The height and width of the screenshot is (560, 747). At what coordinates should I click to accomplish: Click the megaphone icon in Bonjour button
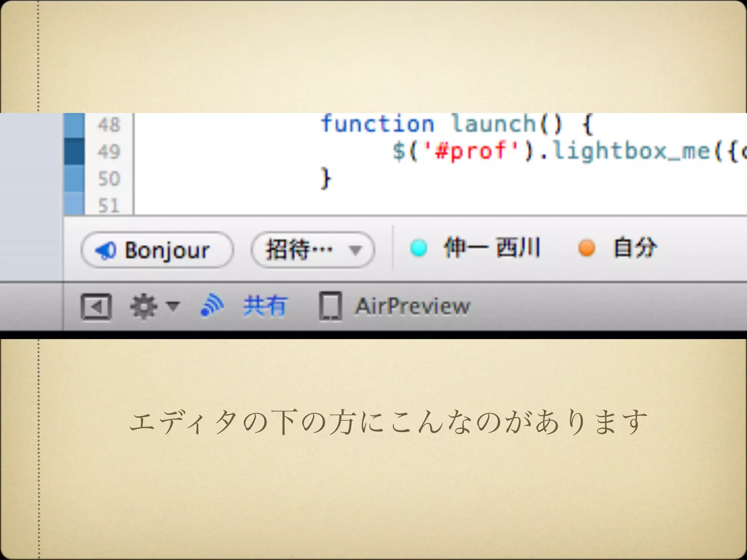click(x=105, y=250)
